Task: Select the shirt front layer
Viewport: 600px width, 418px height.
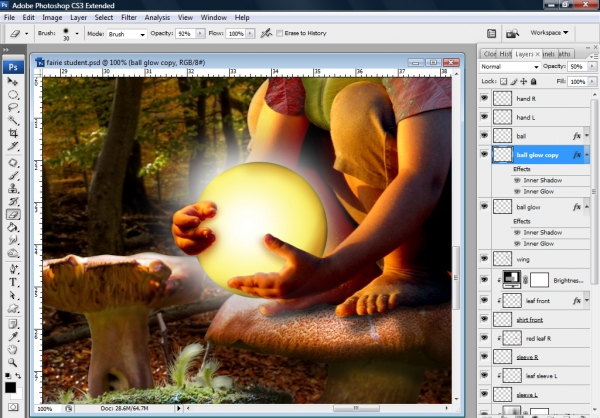Action: pyautogui.click(x=541, y=319)
